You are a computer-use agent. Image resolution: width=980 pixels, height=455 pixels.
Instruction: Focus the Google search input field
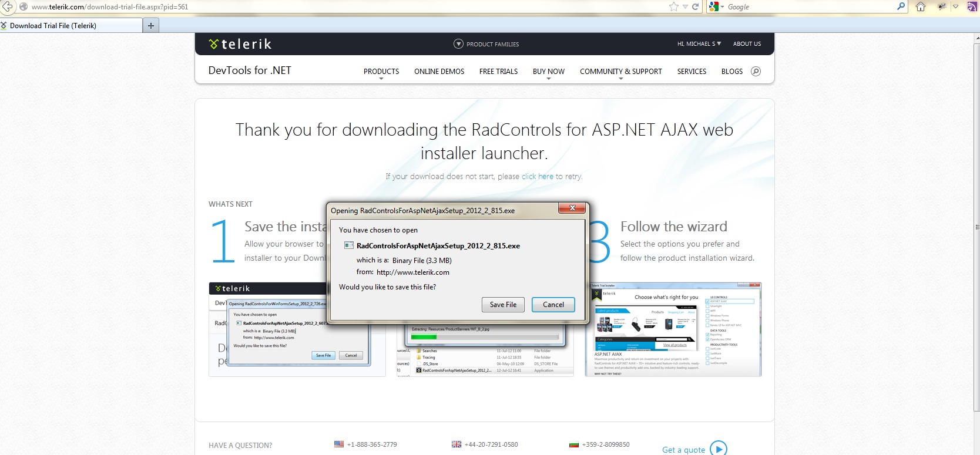tap(811, 7)
